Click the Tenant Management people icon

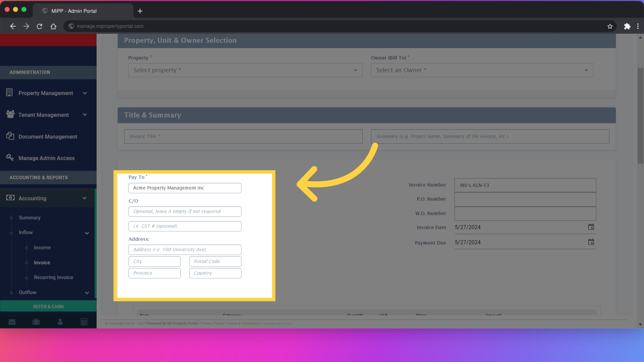10,115
